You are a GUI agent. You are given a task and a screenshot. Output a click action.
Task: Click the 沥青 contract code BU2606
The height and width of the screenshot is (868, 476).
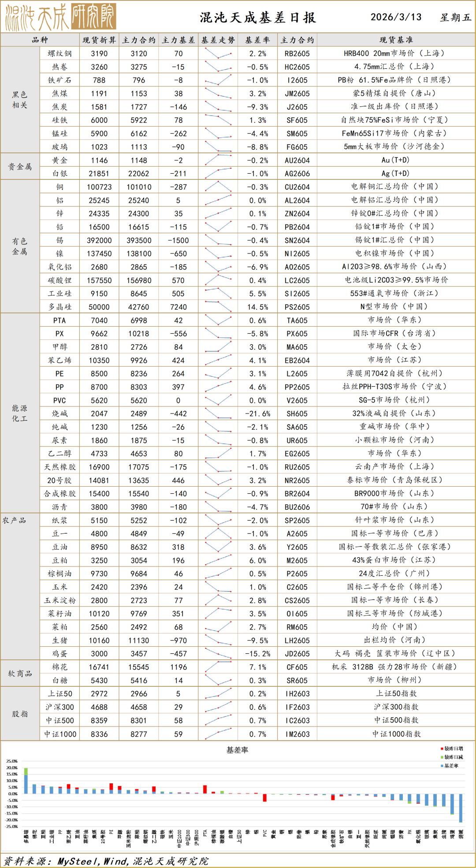pyautogui.click(x=297, y=507)
